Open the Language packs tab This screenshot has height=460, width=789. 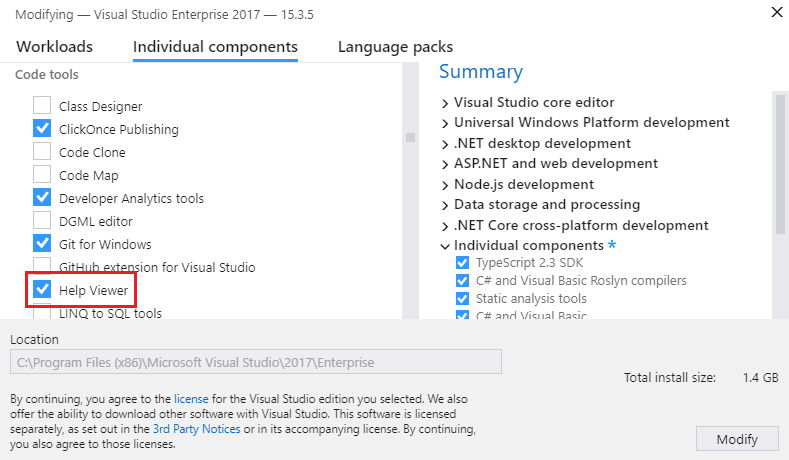pos(396,47)
